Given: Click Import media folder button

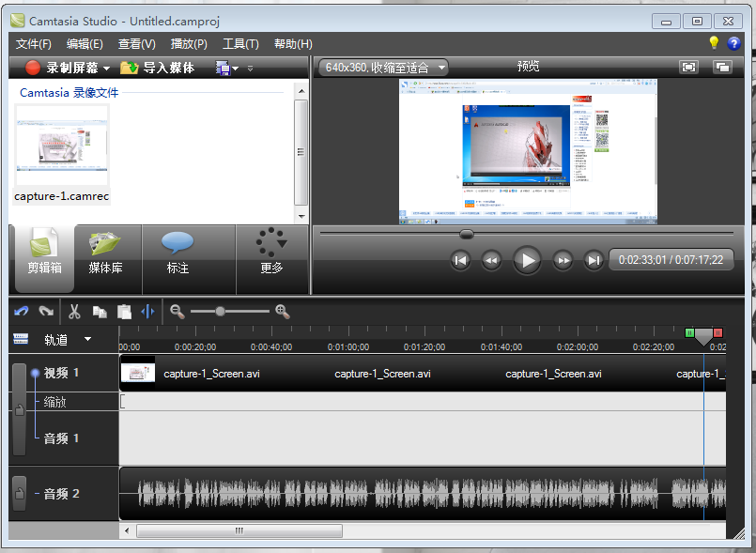Looking at the screenshot, I should (157, 68).
